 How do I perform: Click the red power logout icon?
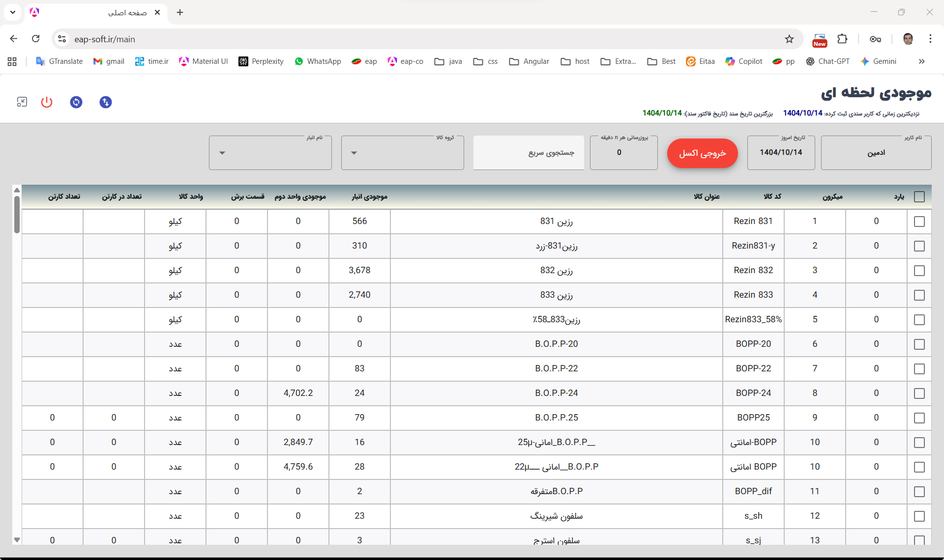(x=47, y=102)
